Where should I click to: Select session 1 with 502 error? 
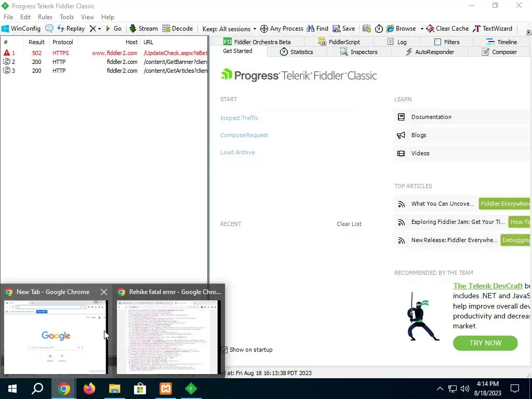tap(104, 53)
